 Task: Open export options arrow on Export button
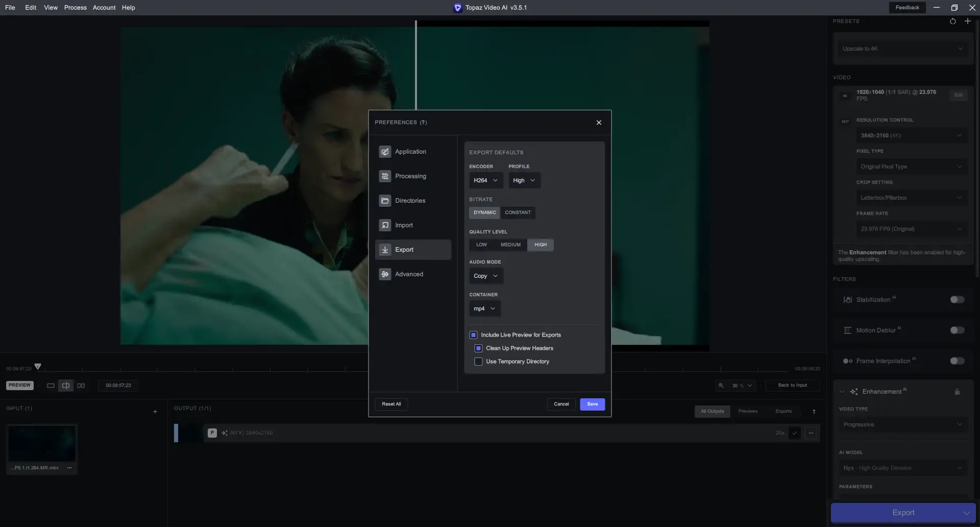(x=966, y=513)
